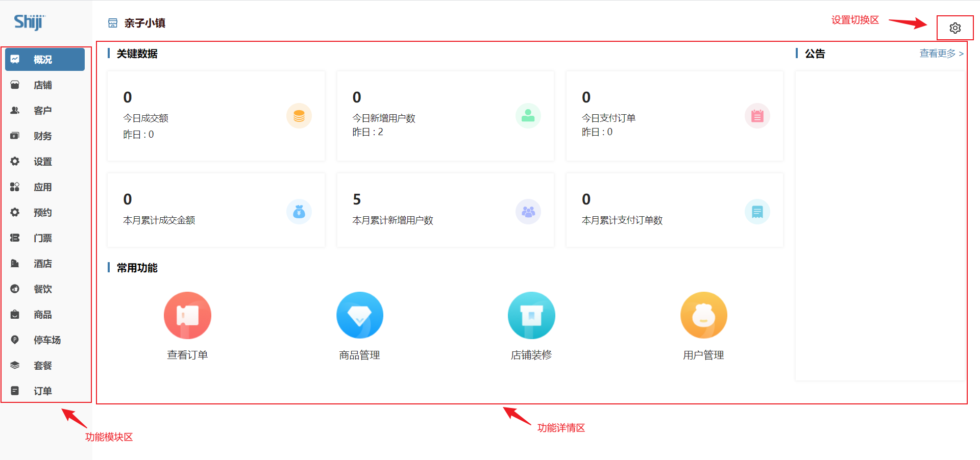Click the 本月累计新增用户数 label
Image resolution: width=980 pixels, height=460 pixels.
pyautogui.click(x=393, y=220)
